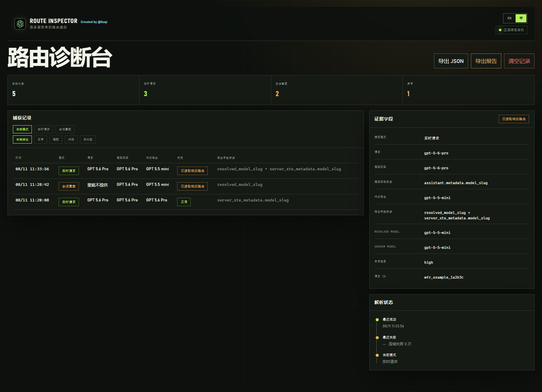
Task: Click the 捕获模式 value 实时请求 in evidence panel
Action: tap(432, 138)
